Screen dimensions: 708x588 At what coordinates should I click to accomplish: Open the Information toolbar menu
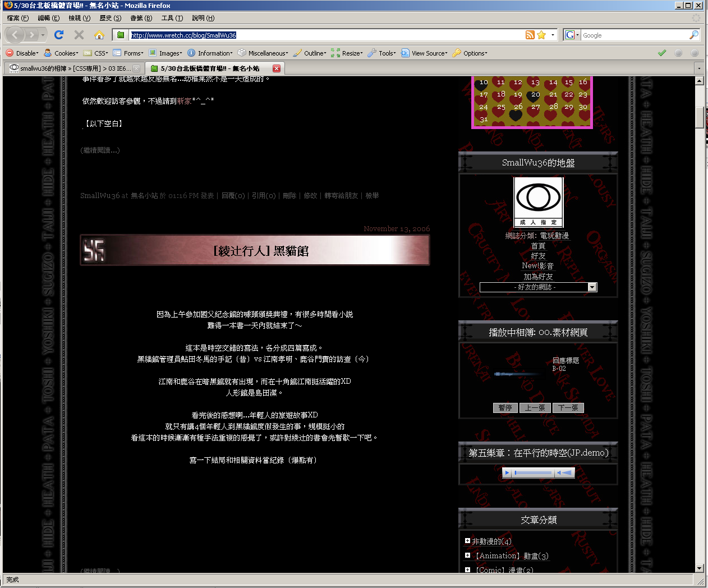[x=210, y=53]
